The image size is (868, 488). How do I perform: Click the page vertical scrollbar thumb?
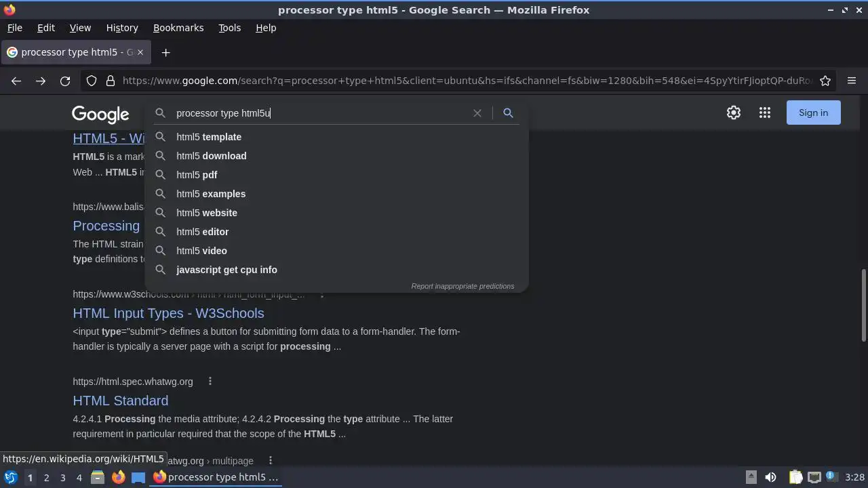click(x=863, y=305)
